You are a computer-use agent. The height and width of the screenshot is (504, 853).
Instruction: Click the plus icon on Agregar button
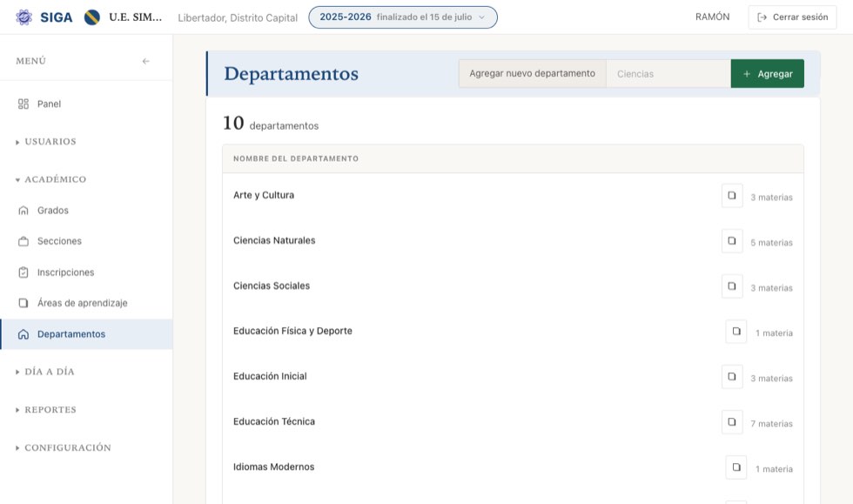pyautogui.click(x=747, y=74)
